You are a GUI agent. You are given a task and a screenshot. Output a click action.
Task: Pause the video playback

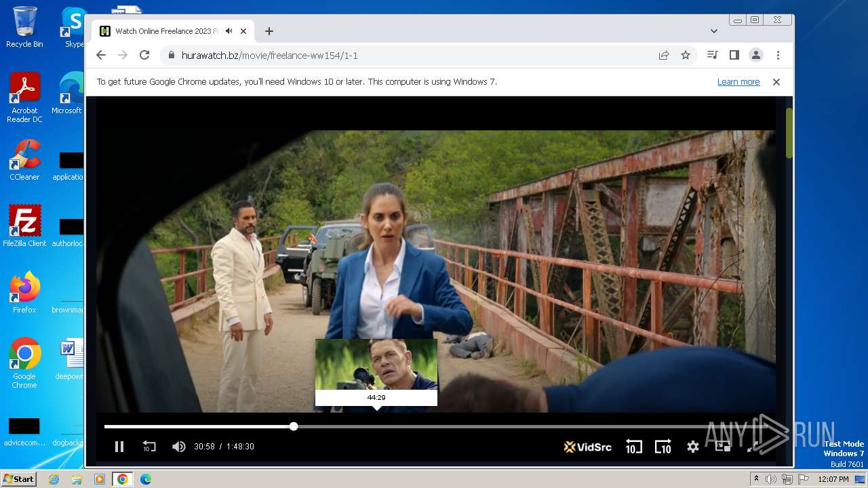coord(119,447)
